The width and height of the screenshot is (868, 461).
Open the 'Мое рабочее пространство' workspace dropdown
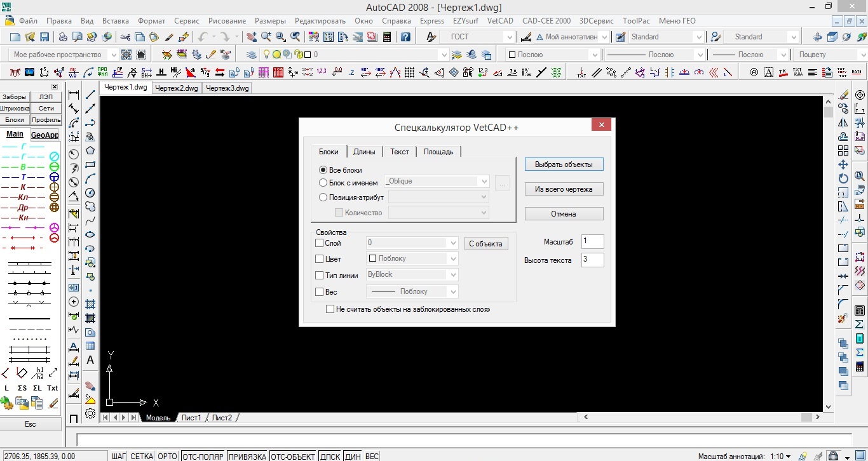click(113, 55)
